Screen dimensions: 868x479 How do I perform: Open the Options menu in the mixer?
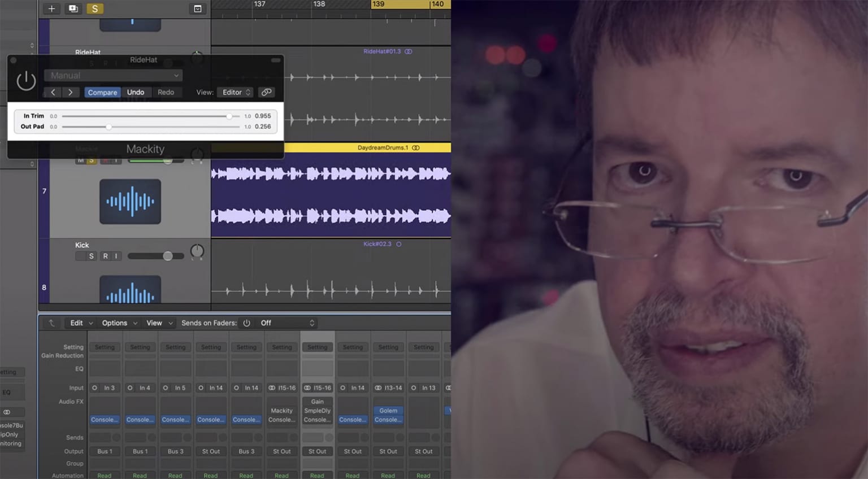click(115, 323)
